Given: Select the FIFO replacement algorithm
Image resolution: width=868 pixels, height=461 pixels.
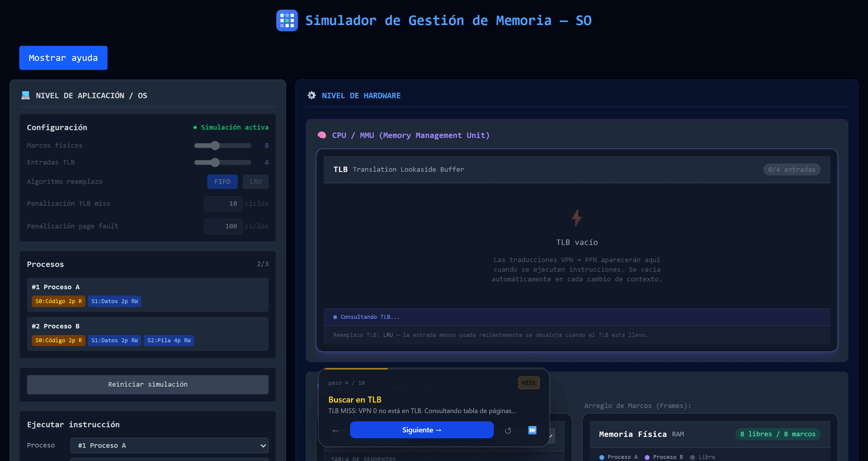Looking at the screenshot, I should point(222,182).
